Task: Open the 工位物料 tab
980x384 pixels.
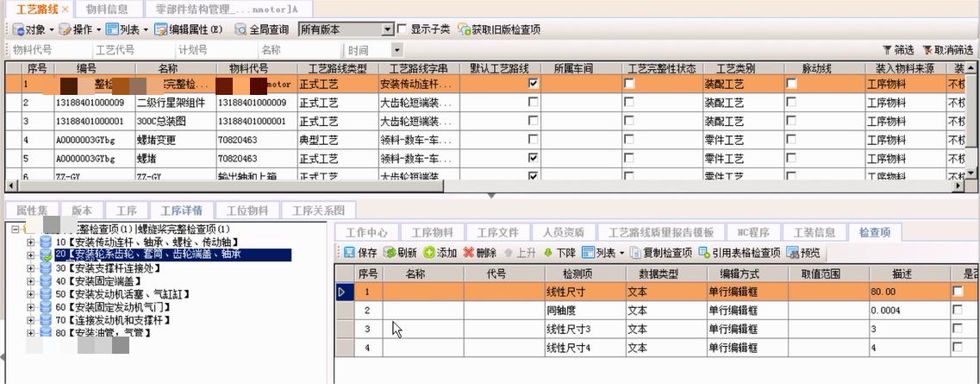Action: [x=247, y=211]
